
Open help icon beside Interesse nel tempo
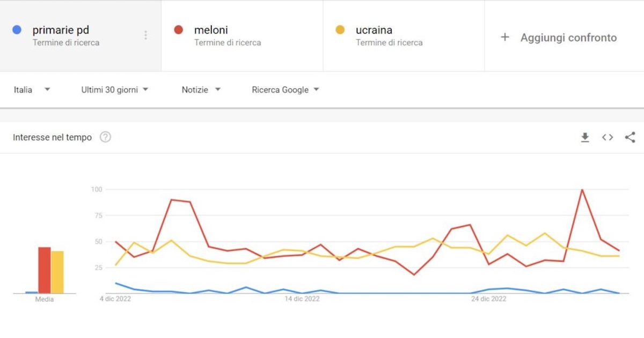click(106, 138)
